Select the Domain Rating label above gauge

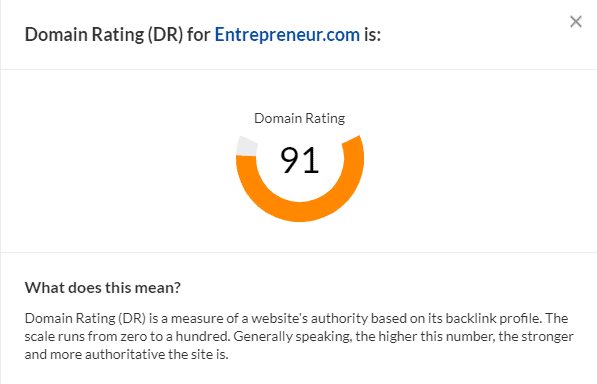[x=300, y=118]
